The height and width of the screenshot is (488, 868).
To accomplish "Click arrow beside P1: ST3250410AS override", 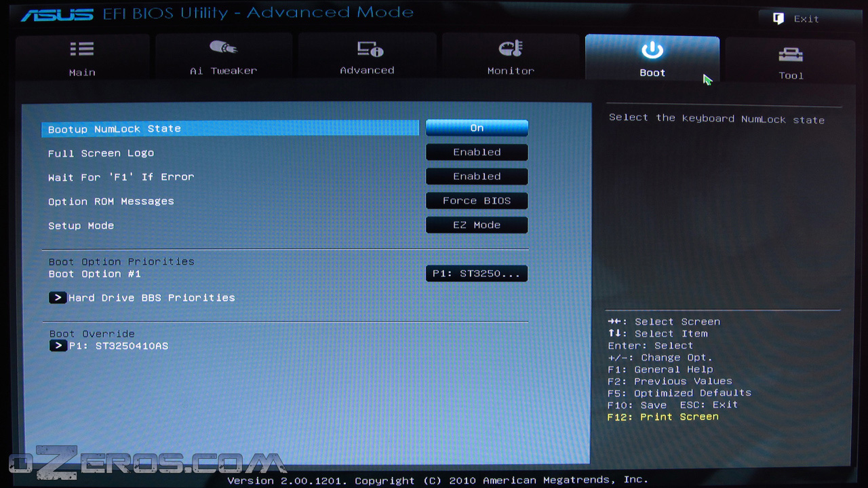I will pyautogui.click(x=58, y=345).
